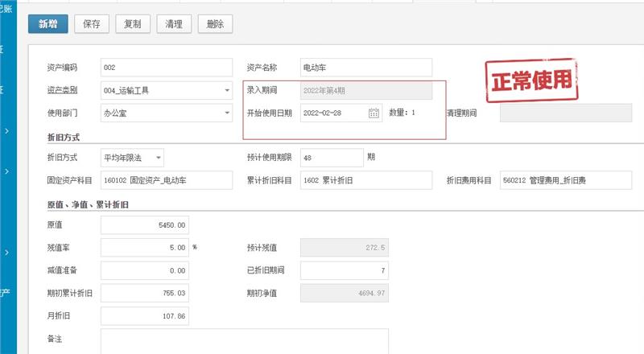The image size is (644, 354).
Task: Click the 保存 button
Action: point(92,24)
